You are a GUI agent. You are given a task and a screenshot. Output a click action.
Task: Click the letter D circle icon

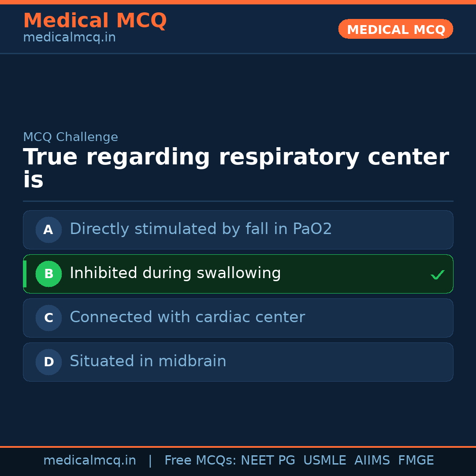(48, 362)
